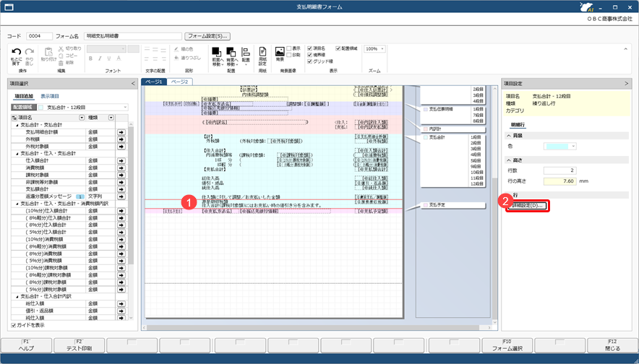
Task: Click the line color (線の色) icon
Action: click(176, 49)
